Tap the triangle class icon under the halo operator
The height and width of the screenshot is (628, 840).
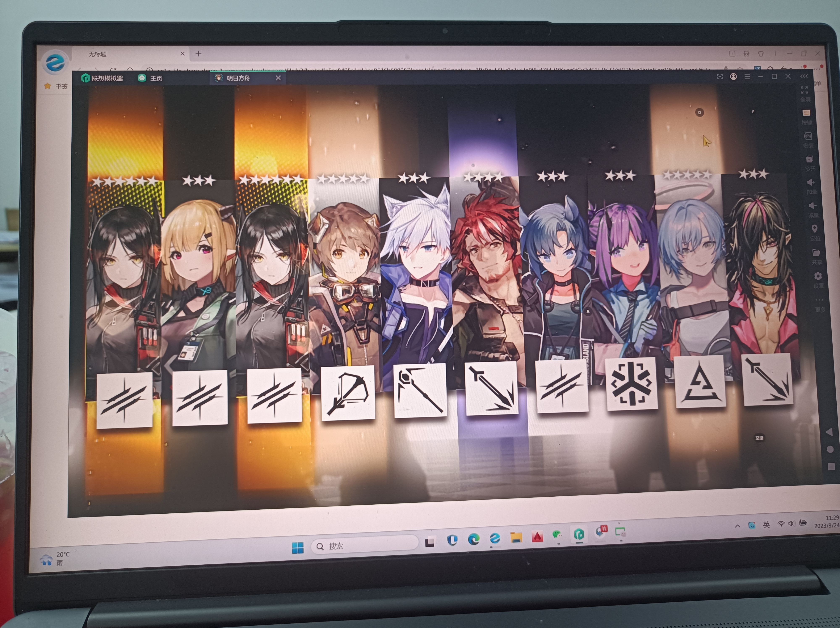click(700, 382)
